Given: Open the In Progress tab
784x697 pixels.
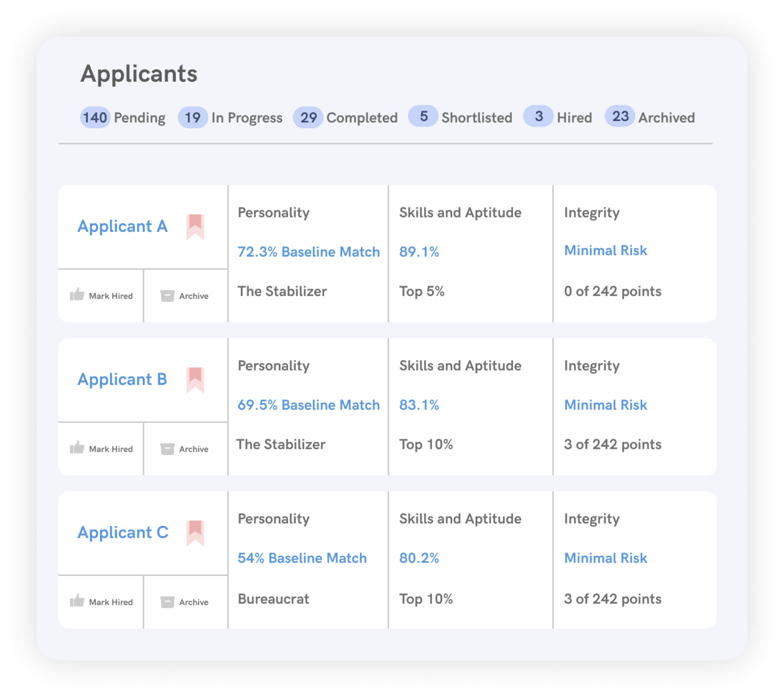Looking at the screenshot, I should tap(231, 117).
